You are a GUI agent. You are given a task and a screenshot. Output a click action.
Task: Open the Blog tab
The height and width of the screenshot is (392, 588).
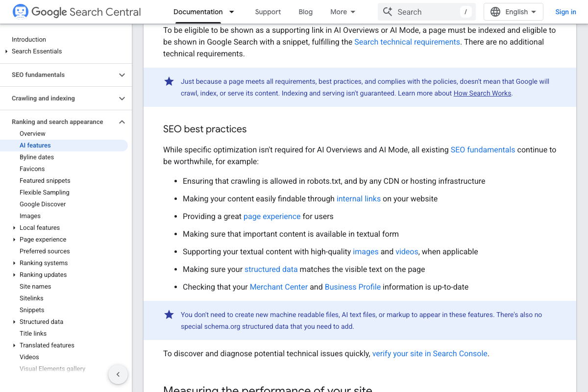[x=306, y=12]
